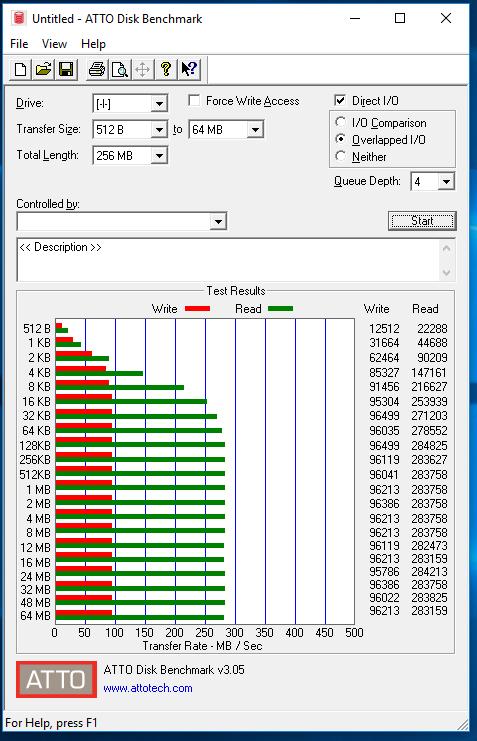Open About via yellow question mark icon
The width and height of the screenshot is (477, 741).
165,70
